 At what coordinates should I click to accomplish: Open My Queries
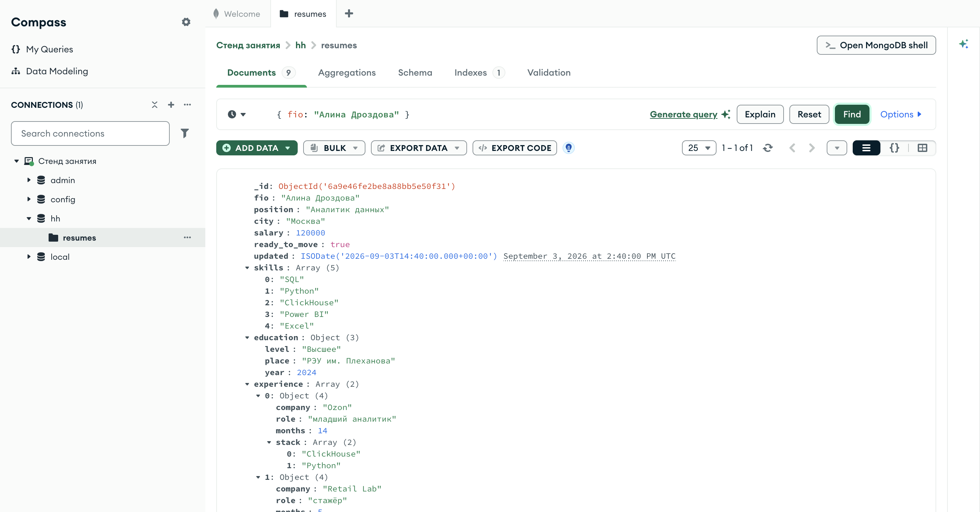(50, 49)
